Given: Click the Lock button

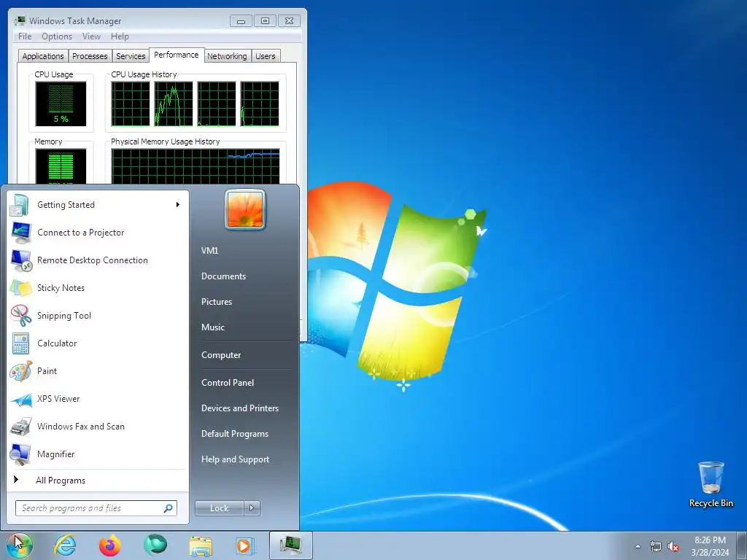Looking at the screenshot, I should point(219,508).
